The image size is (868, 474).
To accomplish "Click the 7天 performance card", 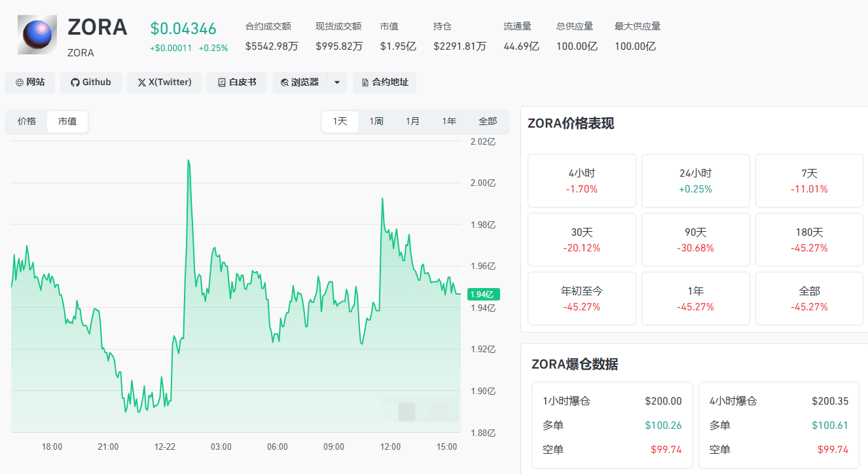I will (809, 181).
